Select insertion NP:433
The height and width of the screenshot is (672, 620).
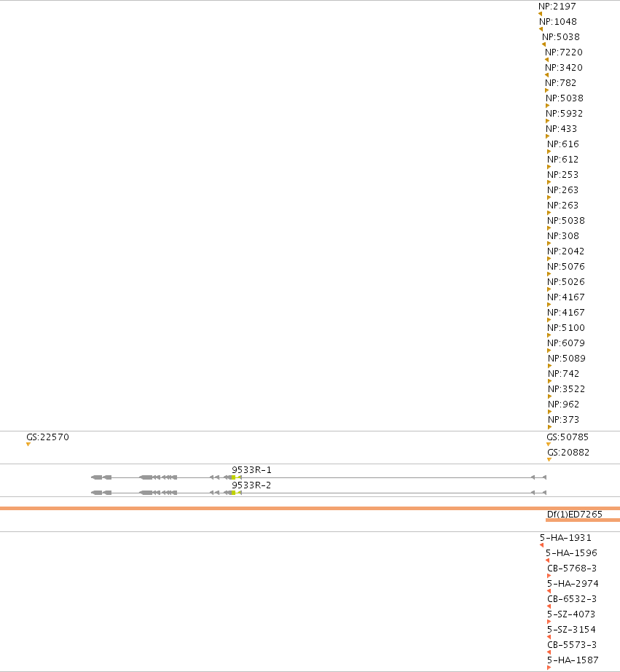click(561, 129)
